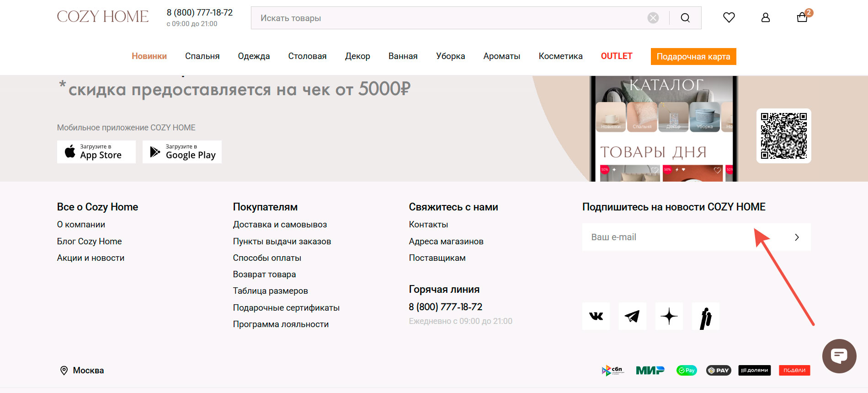This screenshot has width=868, height=393.
Task: Open the shopping cart icon
Action: pos(802,17)
